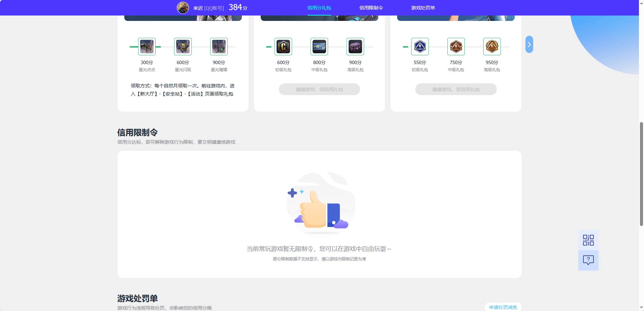Image resolution: width=644 pixels, height=311 pixels.
Task: Click the 信用限制令 section heading
Action: click(137, 132)
